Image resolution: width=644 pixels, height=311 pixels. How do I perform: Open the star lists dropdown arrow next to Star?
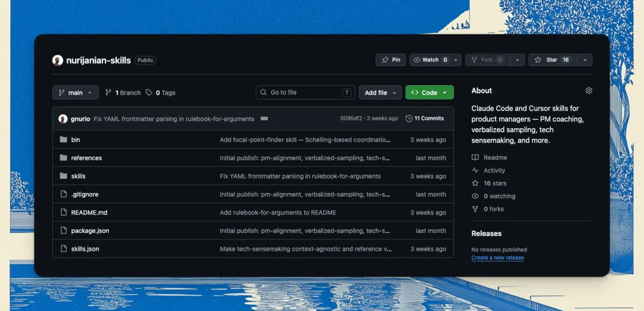click(x=585, y=60)
